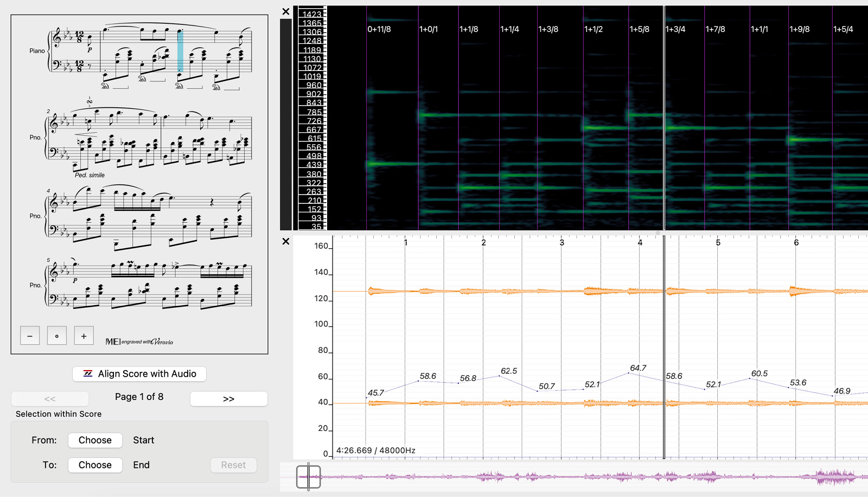868x497 pixels.
Task: Click bar number 4 on the tempo ruler
Action: point(640,243)
